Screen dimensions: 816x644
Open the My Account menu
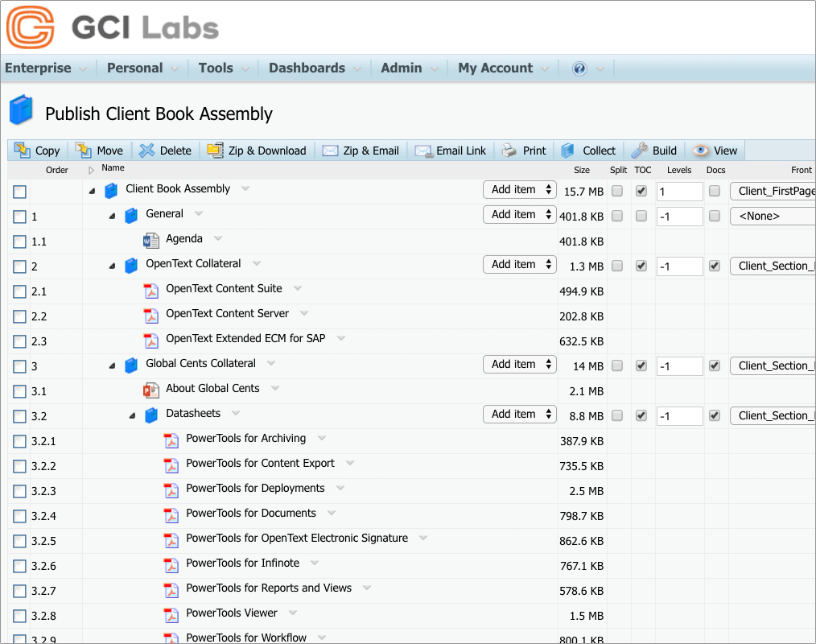(503, 68)
